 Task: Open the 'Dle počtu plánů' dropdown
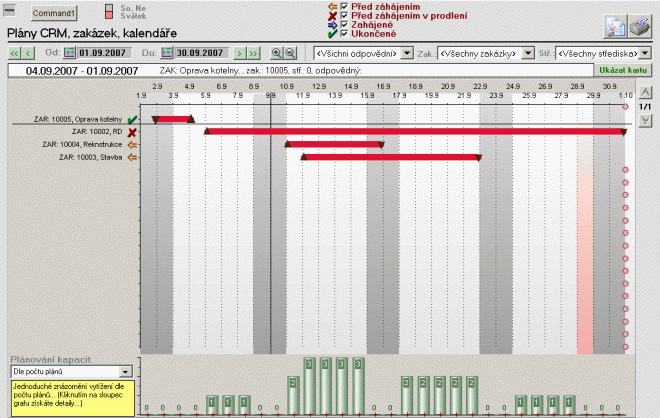tap(125, 372)
